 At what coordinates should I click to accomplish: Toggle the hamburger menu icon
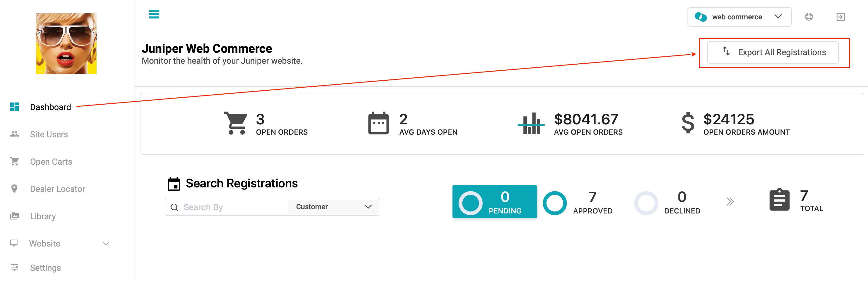[154, 14]
